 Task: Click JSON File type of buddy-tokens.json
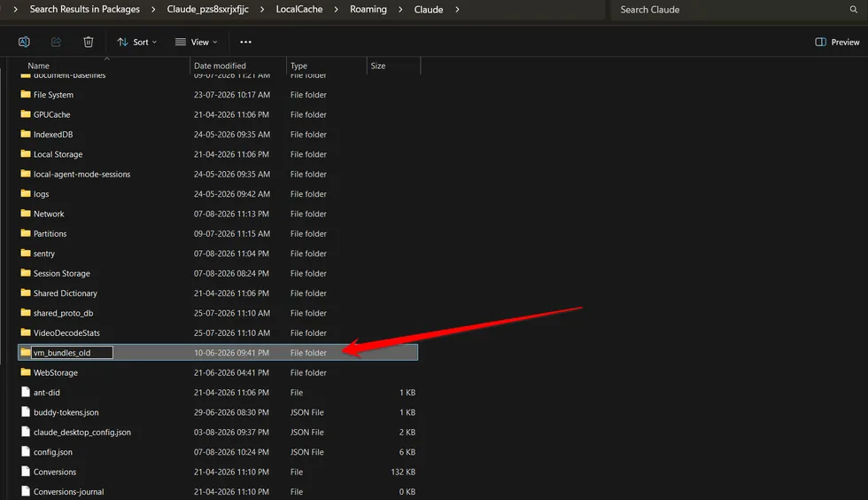click(307, 412)
